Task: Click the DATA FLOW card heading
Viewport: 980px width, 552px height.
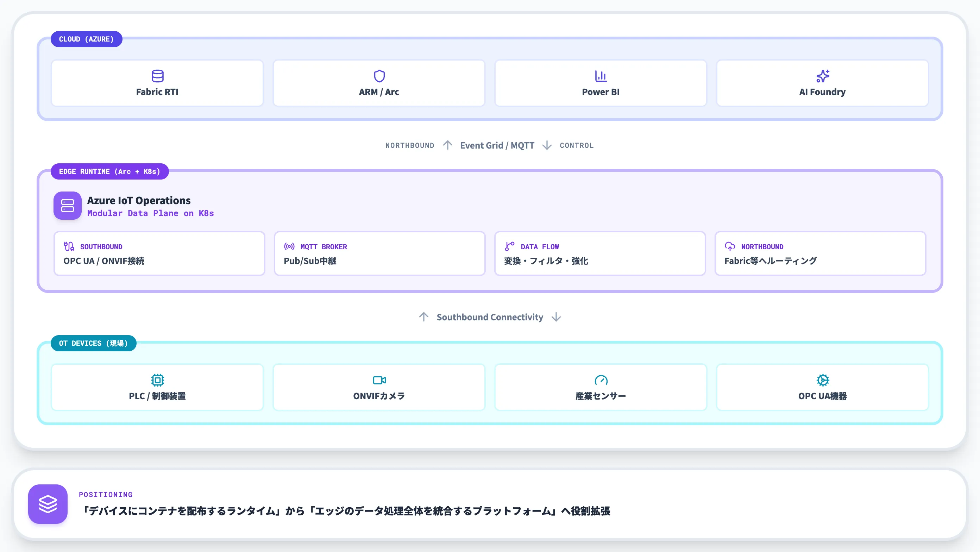Action: (x=540, y=247)
